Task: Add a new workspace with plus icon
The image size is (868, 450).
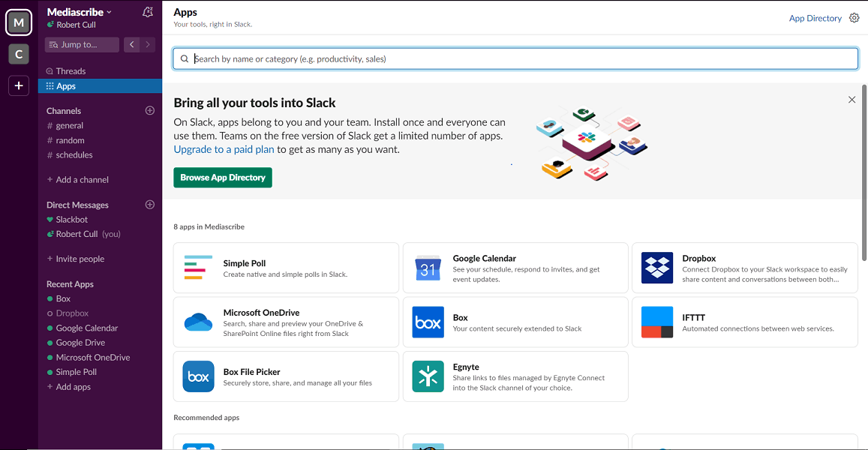Action: coord(19,85)
